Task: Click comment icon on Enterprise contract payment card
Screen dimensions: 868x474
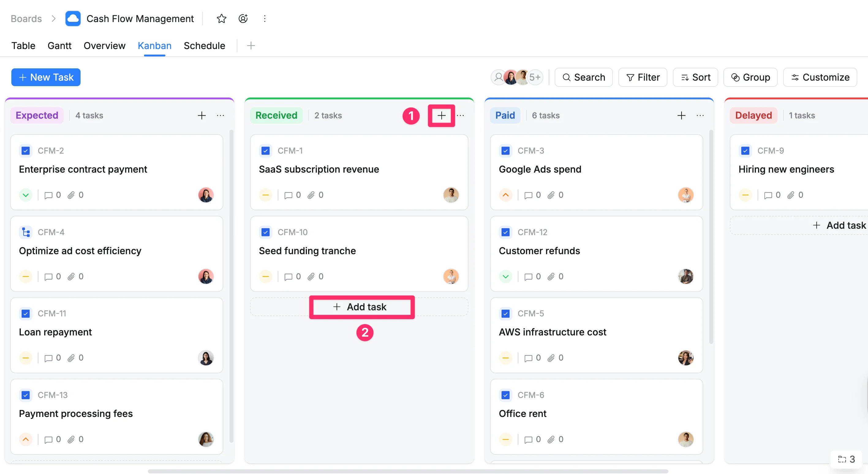Action: (x=48, y=195)
